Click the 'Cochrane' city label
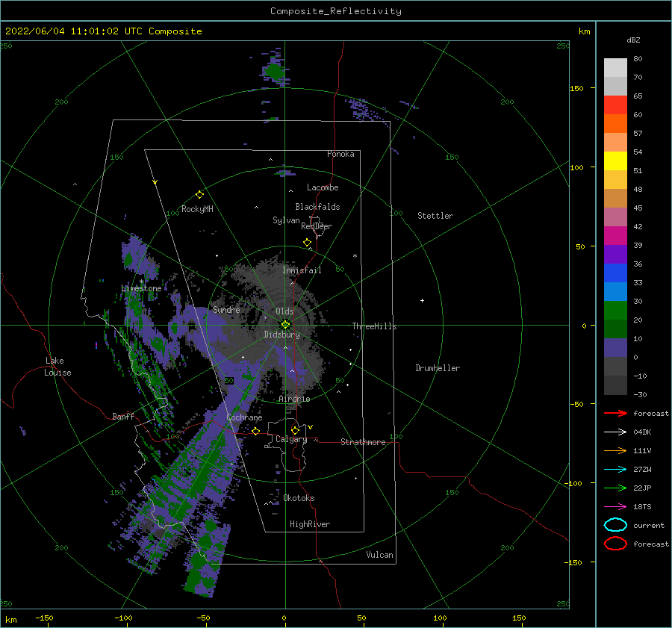This screenshot has width=672, height=628. pos(244,417)
